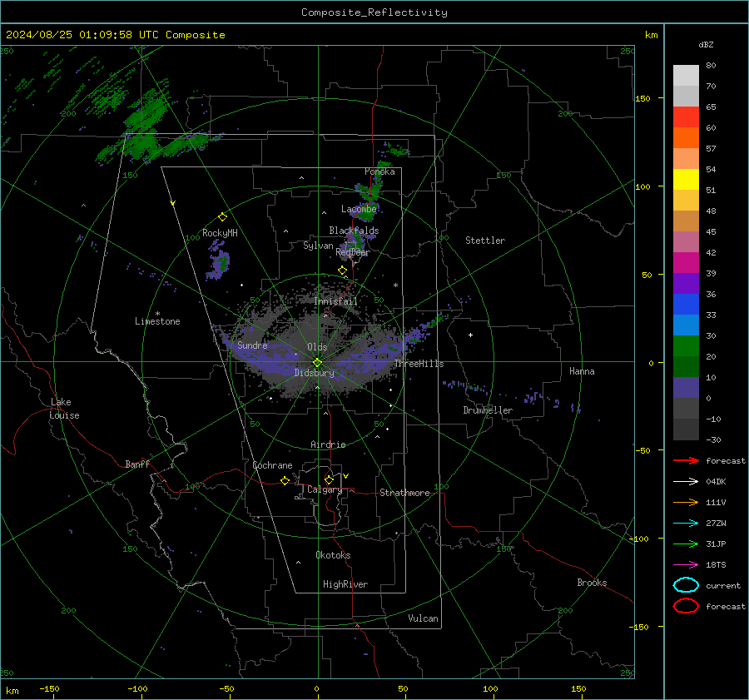Click the yellow V marker northwest of RockyMH
Viewport: 749px width, 700px height.
(173, 203)
